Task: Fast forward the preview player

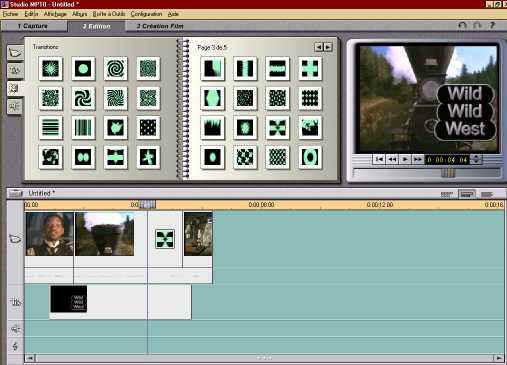Action: pyautogui.click(x=418, y=160)
